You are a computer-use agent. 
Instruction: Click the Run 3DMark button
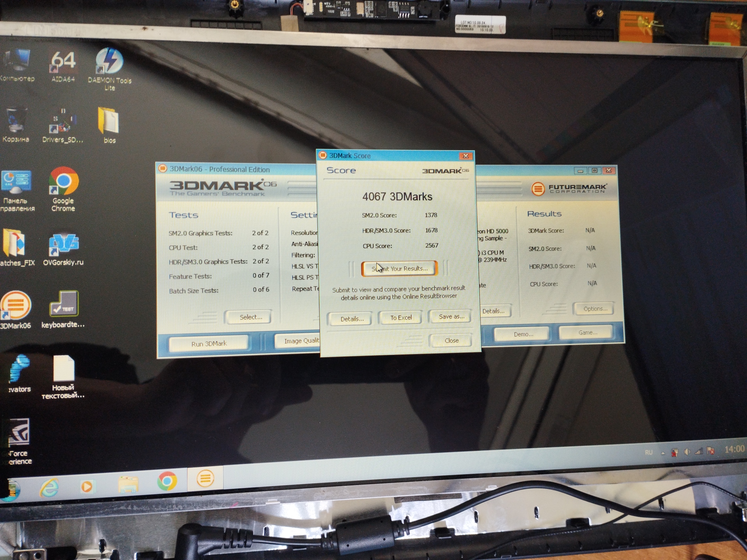pyautogui.click(x=209, y=344)
